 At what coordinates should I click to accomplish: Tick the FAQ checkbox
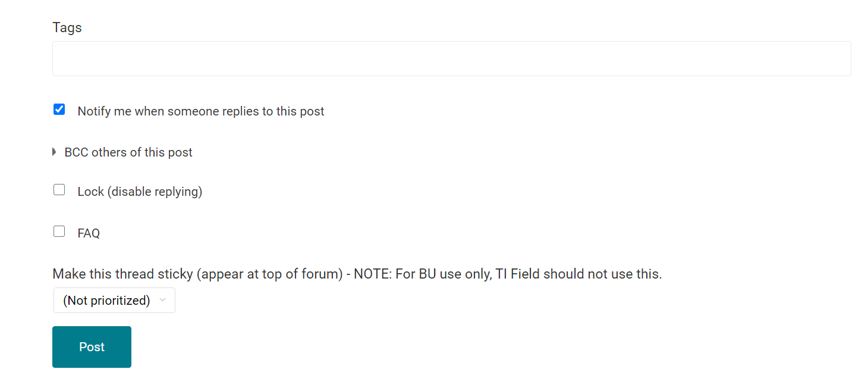point(59,232)
